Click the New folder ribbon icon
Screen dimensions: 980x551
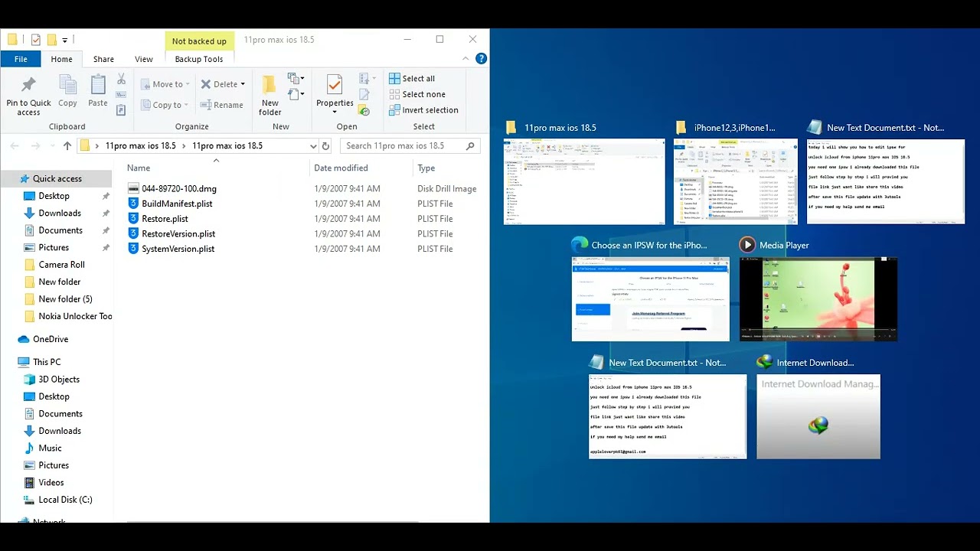tap(269, 84)
